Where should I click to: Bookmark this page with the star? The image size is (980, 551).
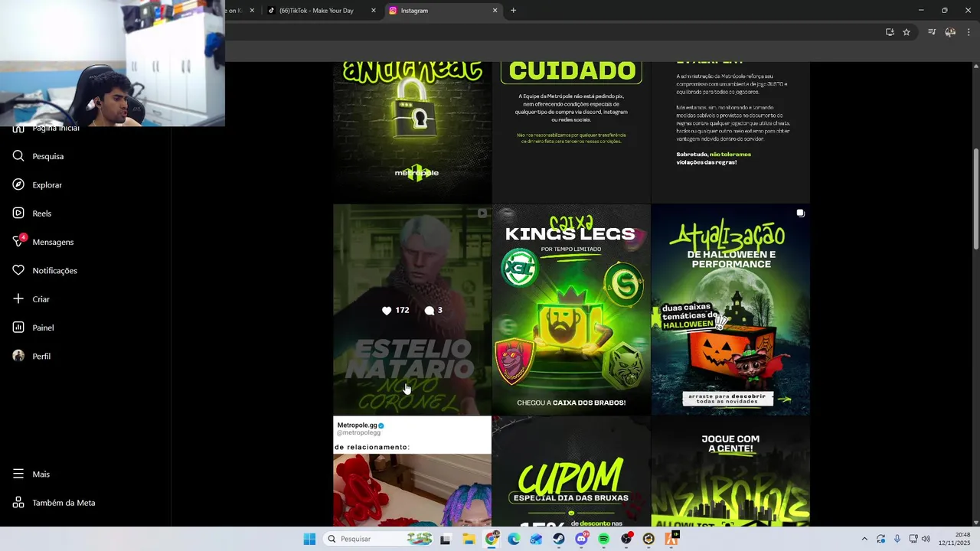[x=906, y=32]
